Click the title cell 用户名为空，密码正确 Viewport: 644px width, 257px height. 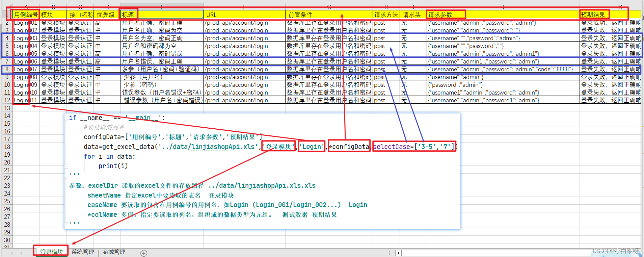(x=162, y=38)
